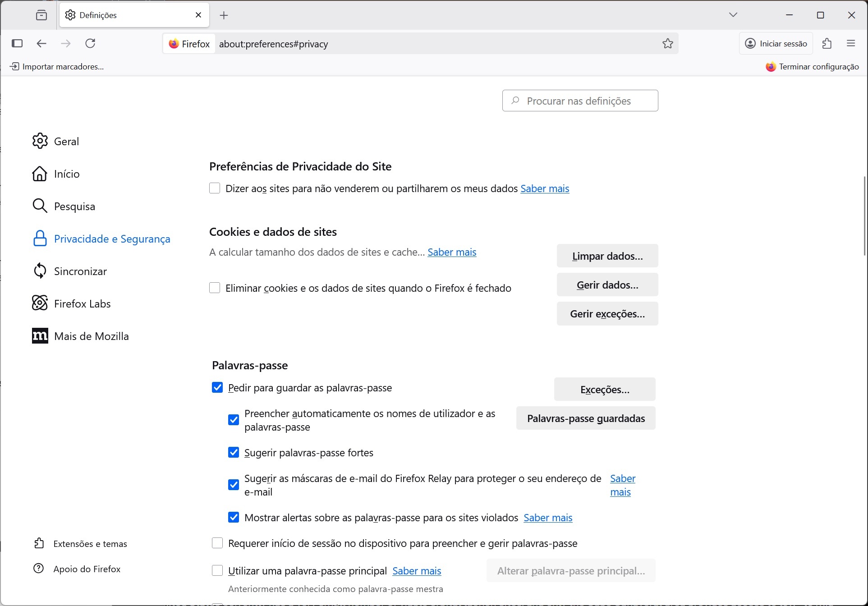Enable Utilizar uma palavra-passe principal
The width and height of the screenshot is (868, 606).
tap(217, 570)
